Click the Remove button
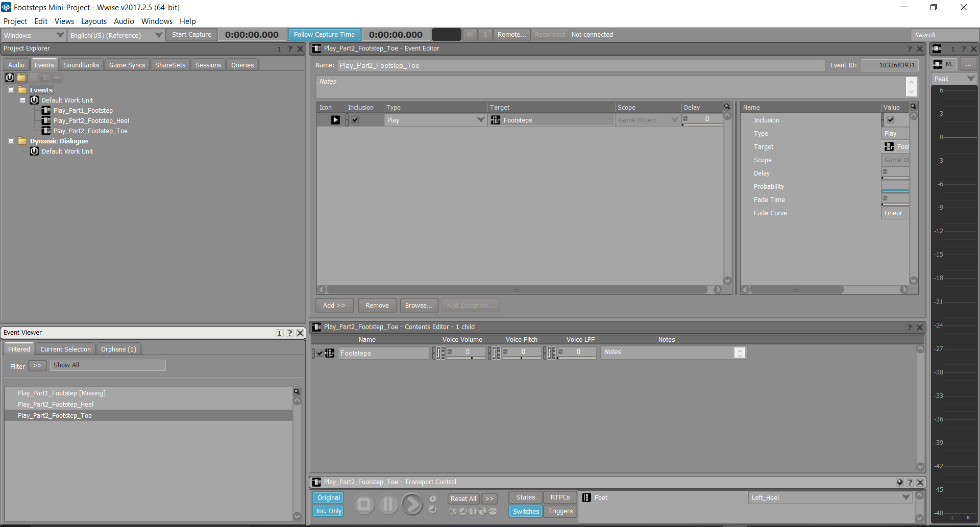This screenshot has height=527, width=980. pyautogui.click(x=377, y=306)
